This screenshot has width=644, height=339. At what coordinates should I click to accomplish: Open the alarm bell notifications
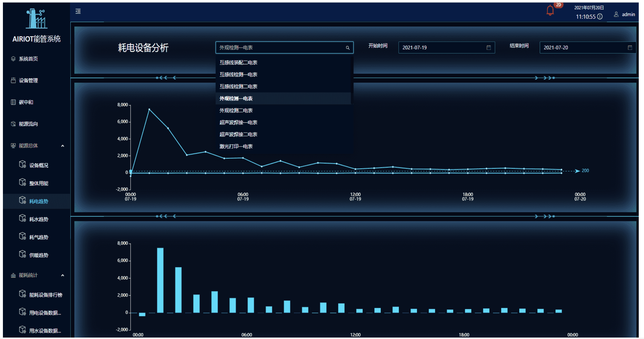click(x=550, y=10)
